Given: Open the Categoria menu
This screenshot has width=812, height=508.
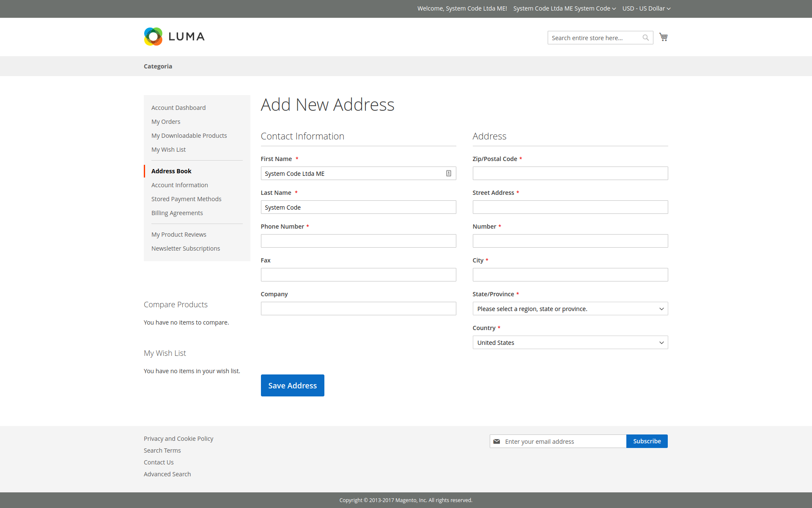Looking at the screenshot, I should [x=158, y=66].
